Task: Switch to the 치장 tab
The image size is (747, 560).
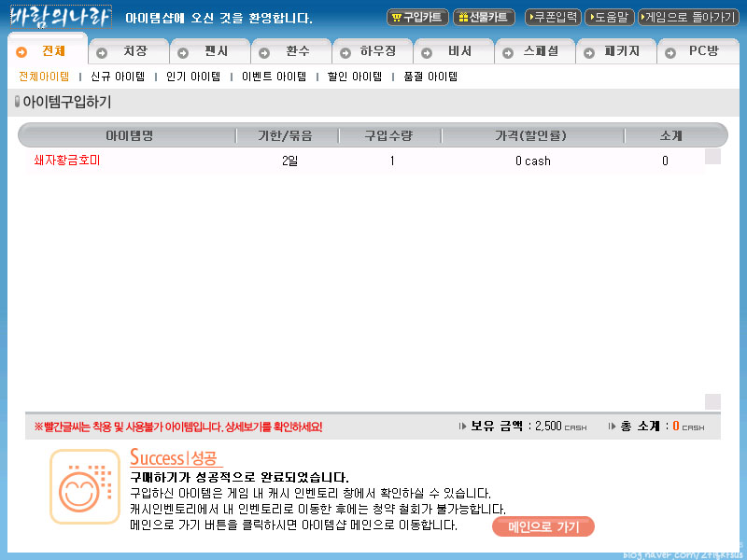Action: tap(129, 52)
